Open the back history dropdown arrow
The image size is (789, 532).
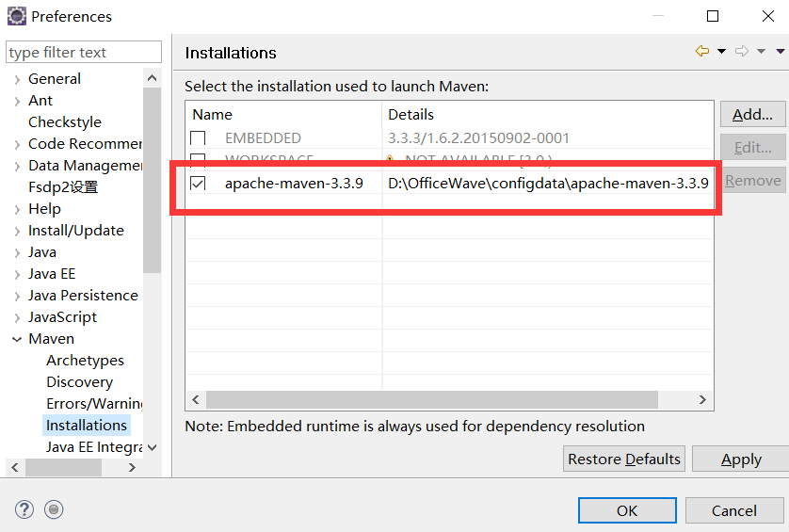pos(721,51)
